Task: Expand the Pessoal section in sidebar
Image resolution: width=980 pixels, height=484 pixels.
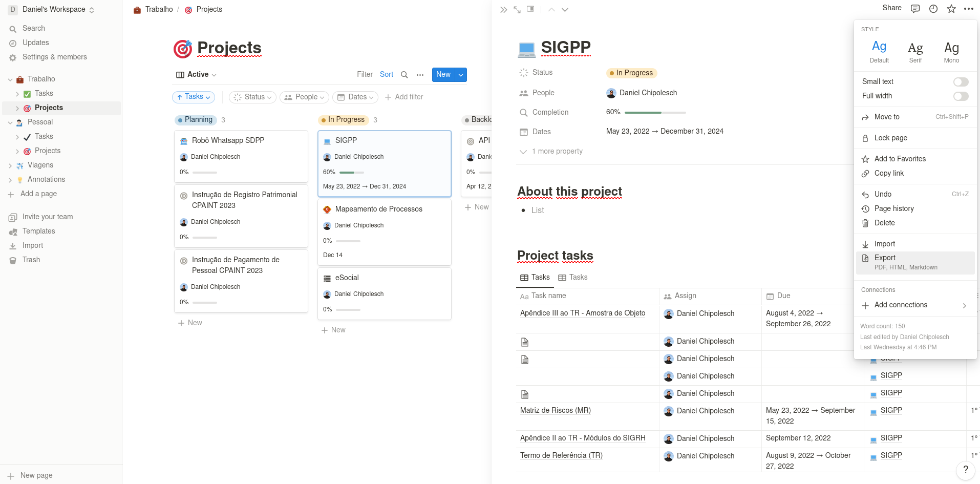Action: coord(10,122)
